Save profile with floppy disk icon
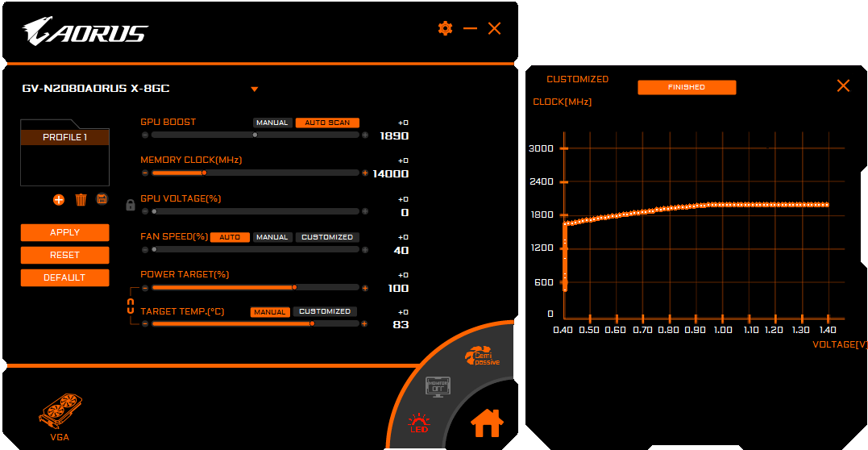This screenshot has height=450, width=868. (x=102, y=199)
